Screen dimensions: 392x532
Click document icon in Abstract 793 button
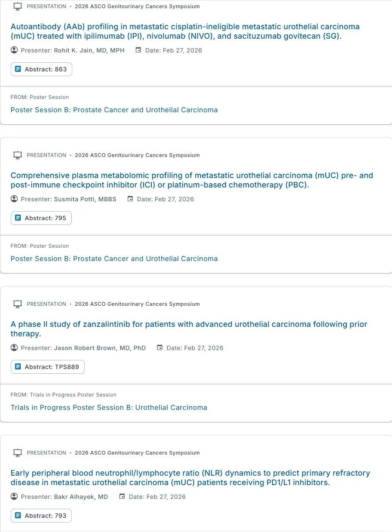tap(18, 516)
